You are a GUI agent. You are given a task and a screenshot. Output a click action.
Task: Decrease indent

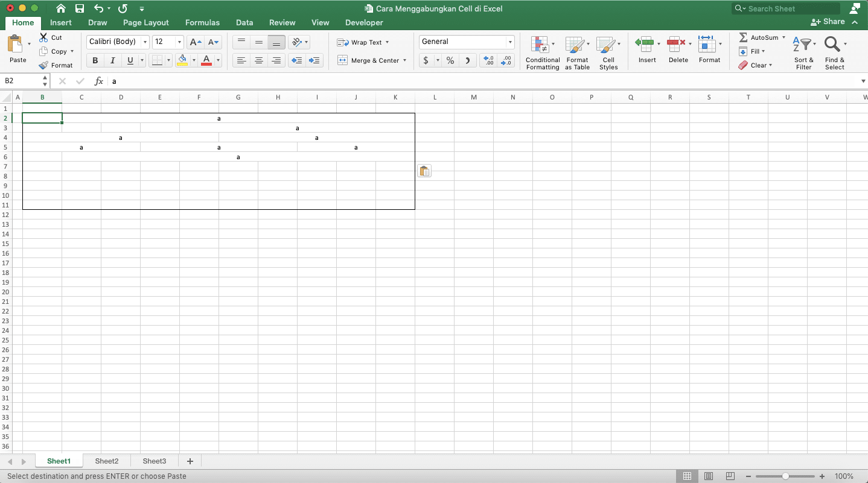296,60
